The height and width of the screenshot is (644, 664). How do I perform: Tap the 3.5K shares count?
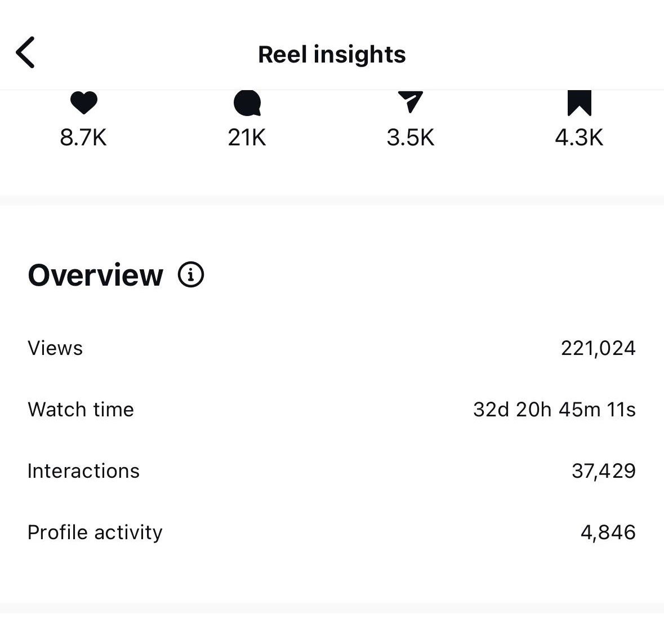click(410, 137)
